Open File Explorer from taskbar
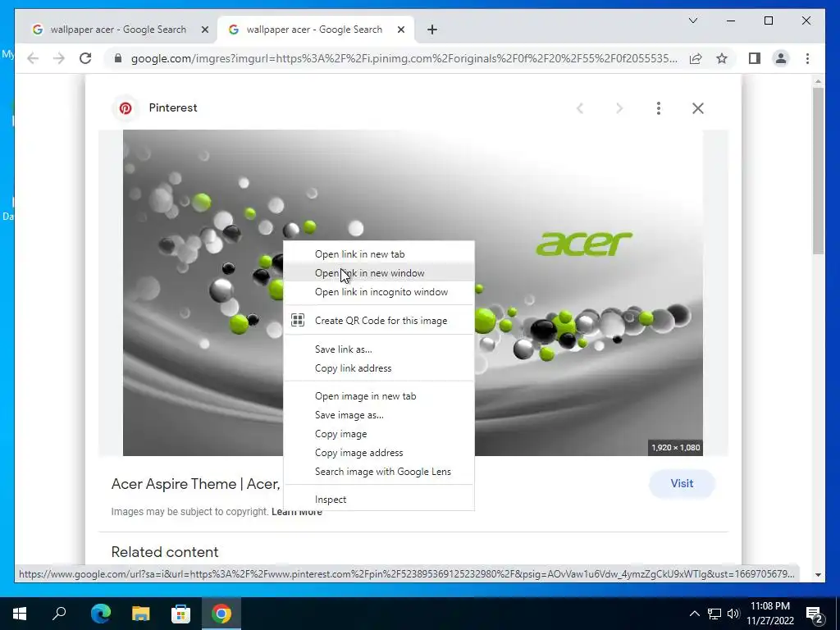The height and width of the screenshot is (630, 840). coord(140,614)
